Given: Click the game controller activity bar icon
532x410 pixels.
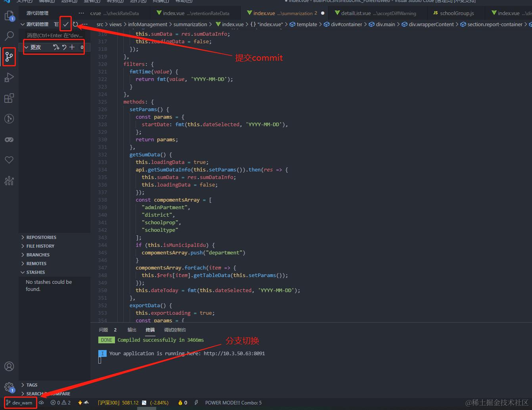Looking at the screenshot, I should coord(9,139).
